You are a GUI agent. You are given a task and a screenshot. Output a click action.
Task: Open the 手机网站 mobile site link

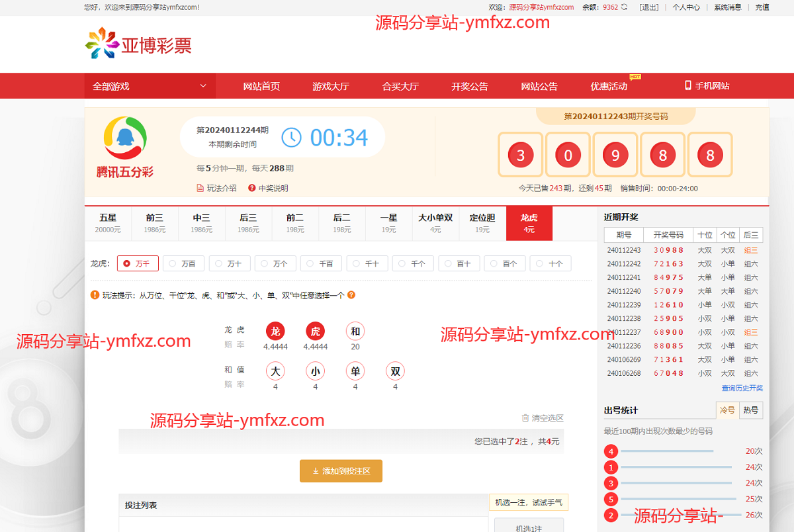tap(707, 86)
